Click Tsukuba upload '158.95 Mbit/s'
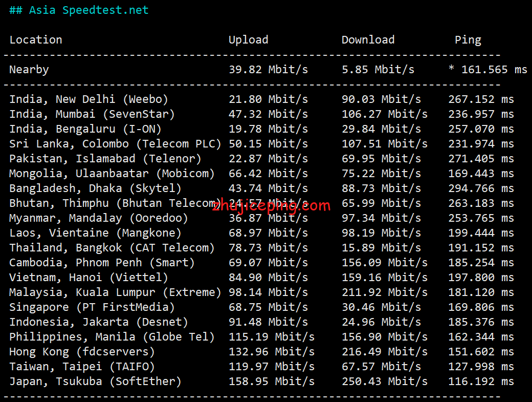 (272, 382)
